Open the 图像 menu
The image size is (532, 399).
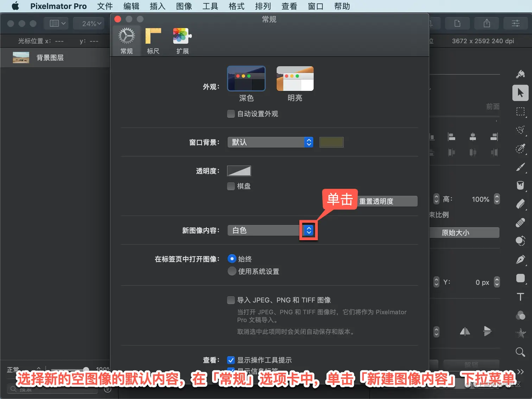click(184, 6)
